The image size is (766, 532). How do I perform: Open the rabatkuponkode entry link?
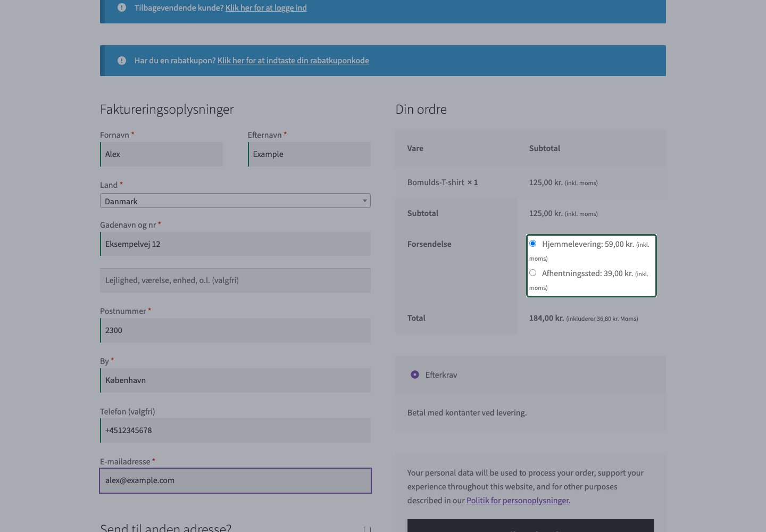coord(293,61)
